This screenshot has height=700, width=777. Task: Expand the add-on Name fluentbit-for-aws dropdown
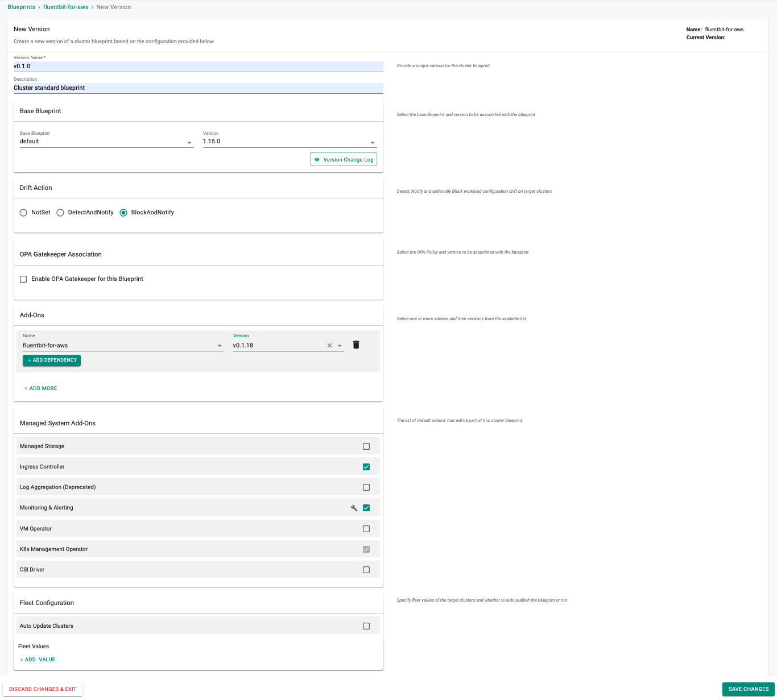click(x=123, y=346)
